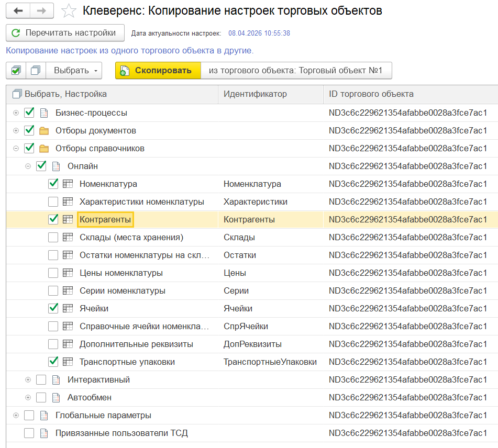
Task: Click table icon beside Цены номенклатуры
Action: tap(68, 273)
